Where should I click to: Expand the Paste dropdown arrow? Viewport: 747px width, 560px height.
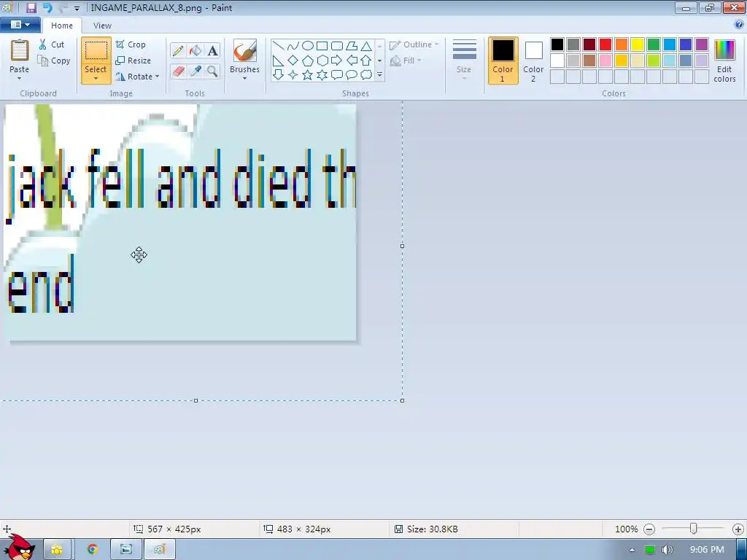click(x=20, y=79)
